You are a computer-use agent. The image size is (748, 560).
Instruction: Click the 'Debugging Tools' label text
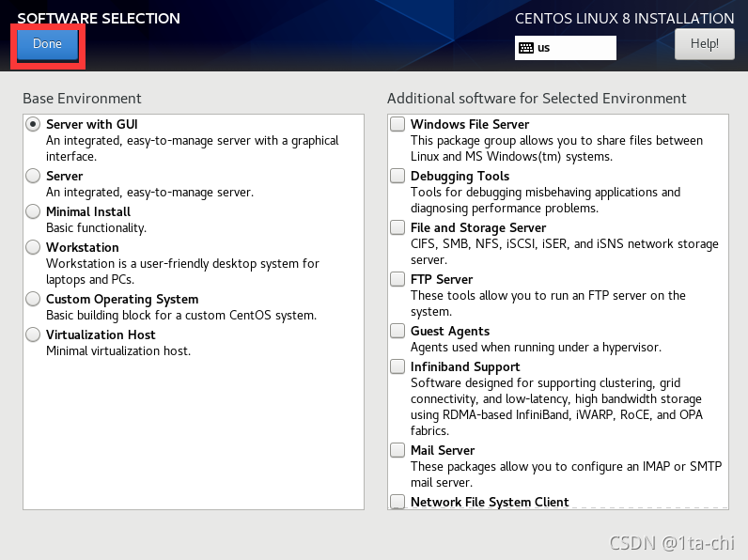460,177
